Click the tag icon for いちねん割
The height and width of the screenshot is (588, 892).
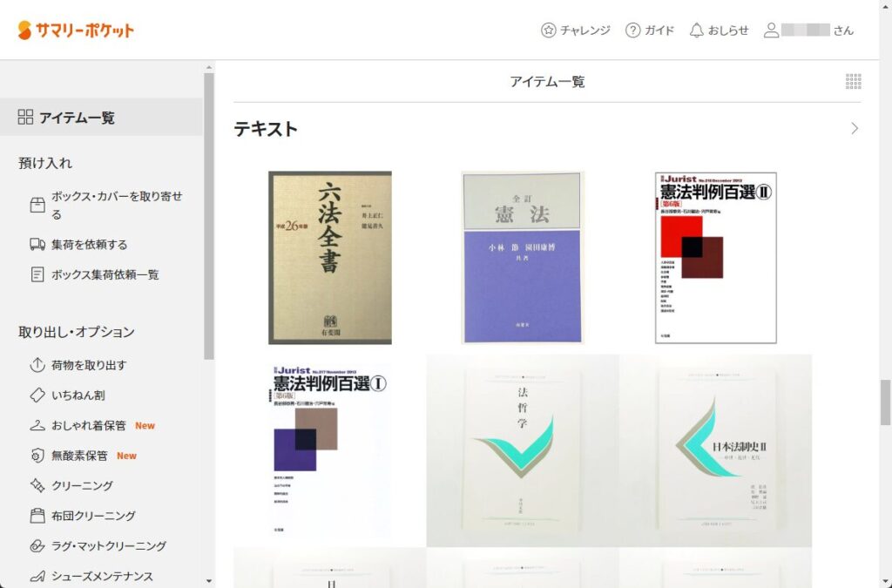37,395
